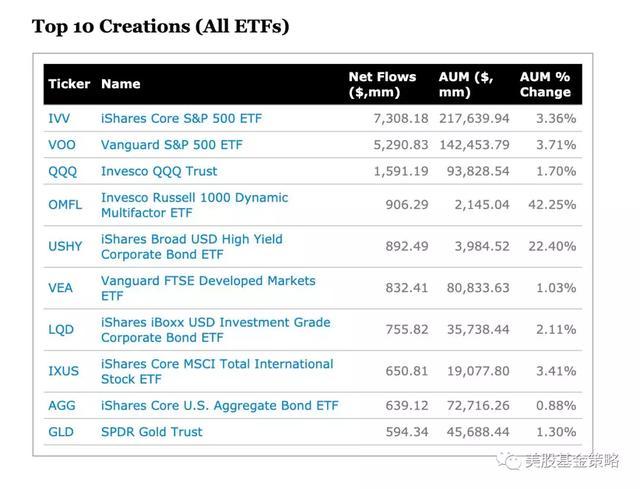640x489 pixels.
Task: Sort by the Ticker column header
Action: point(69,84)
